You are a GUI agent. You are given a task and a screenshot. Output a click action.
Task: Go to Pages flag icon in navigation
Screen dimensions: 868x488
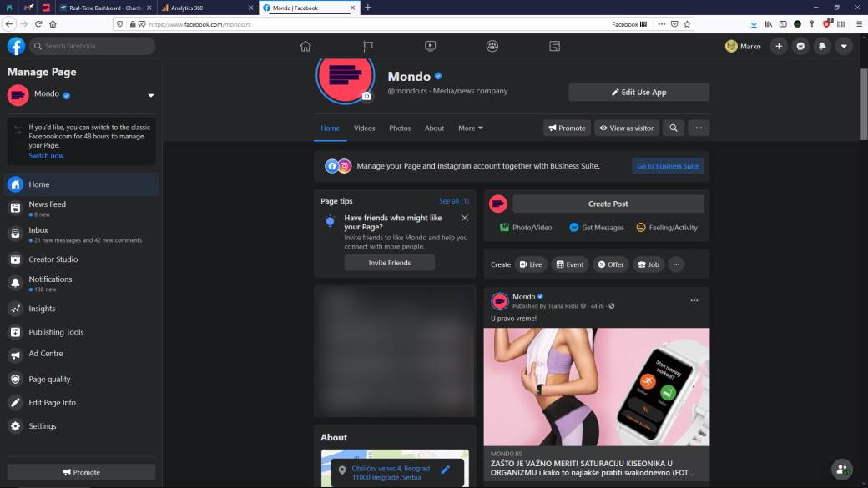click(x=368, y=46)
